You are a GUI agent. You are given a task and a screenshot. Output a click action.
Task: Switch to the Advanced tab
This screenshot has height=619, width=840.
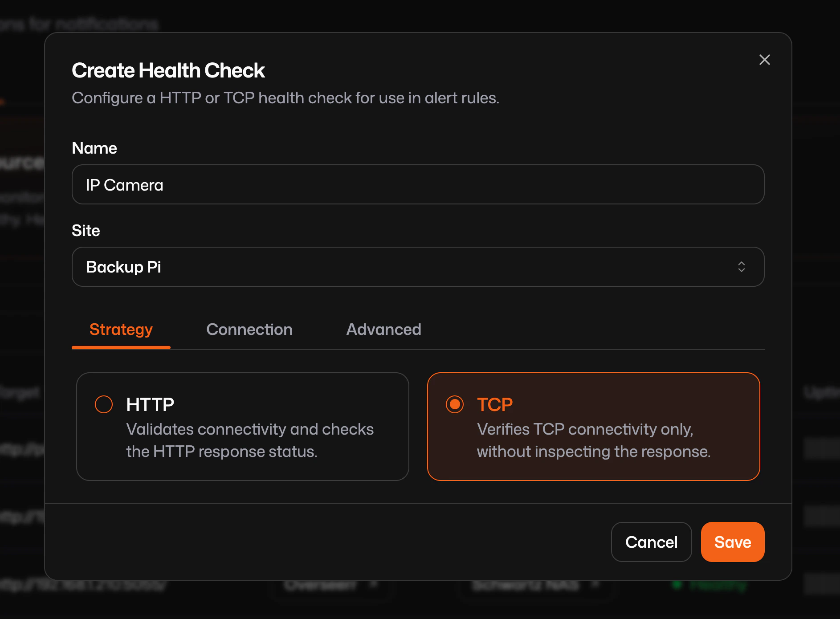point(383,330)
